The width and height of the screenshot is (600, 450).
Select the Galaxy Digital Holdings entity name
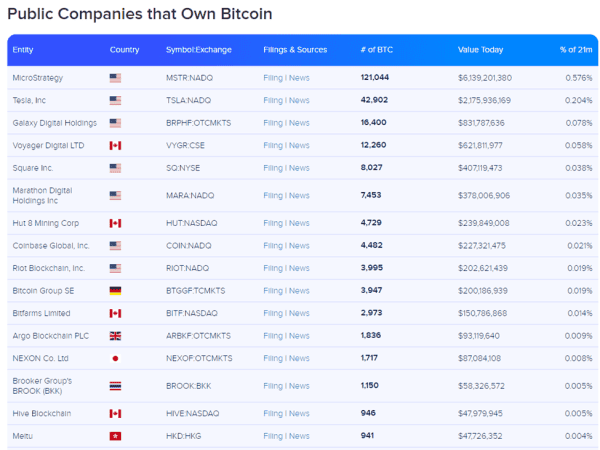pos(54,123)
